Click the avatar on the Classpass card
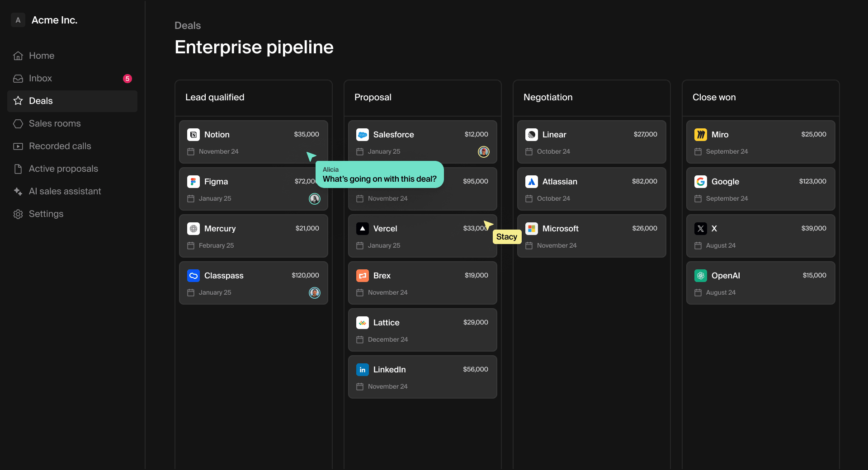Viewport: 868px width, 470px height. tap(315, 292)
